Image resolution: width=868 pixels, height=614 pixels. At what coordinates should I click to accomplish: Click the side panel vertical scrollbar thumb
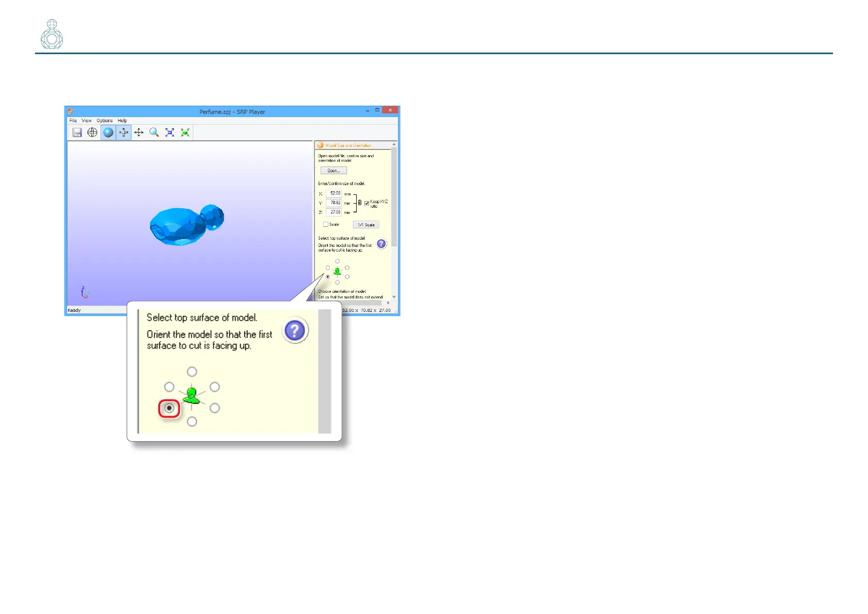(x=394, y=197)
